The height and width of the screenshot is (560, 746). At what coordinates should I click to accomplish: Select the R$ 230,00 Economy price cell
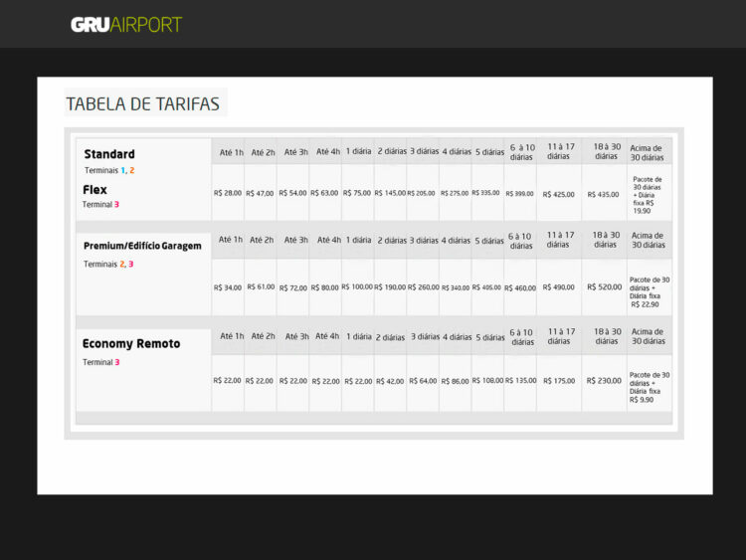point(606,380)
